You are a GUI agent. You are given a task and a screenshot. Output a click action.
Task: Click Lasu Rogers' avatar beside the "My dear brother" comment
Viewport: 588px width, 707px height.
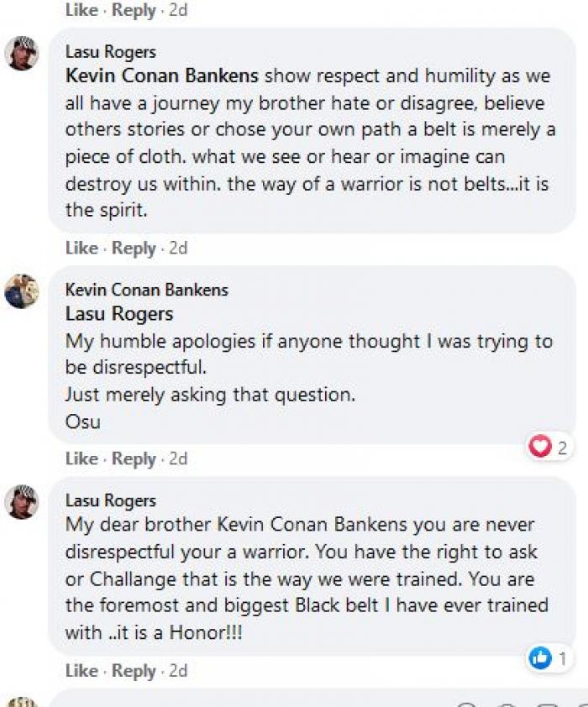[22, 502]
